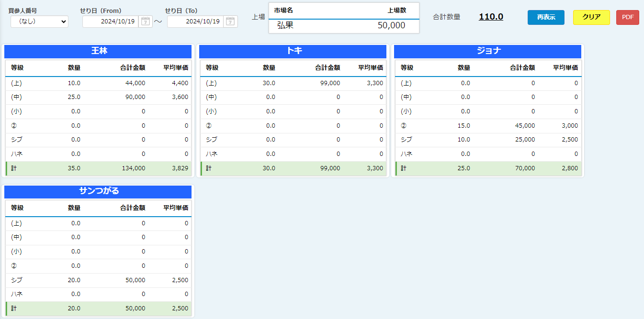This screenshot has width=644, height=319.
Task: Click the 上場数 column header
Action: pyautogui.click(x=396, y=10)
